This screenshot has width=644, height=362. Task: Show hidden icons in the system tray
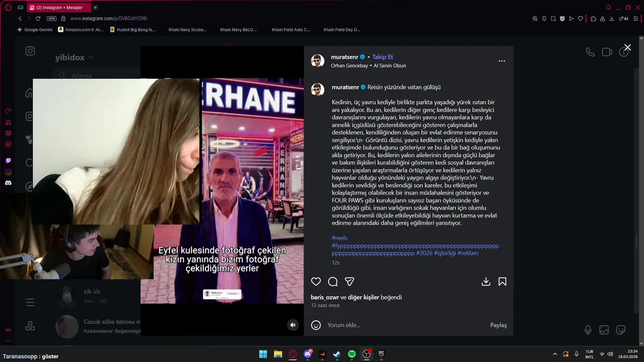pyautogui.click(x=555, y=354)
